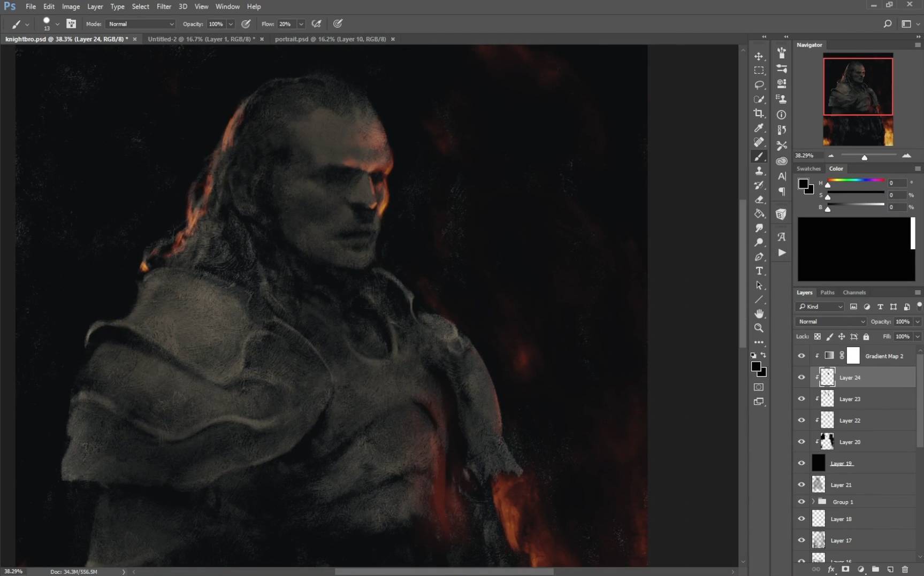Select Layer 21 in the layers list
This screenshot has height=576, width=924.
coord(841,485)
